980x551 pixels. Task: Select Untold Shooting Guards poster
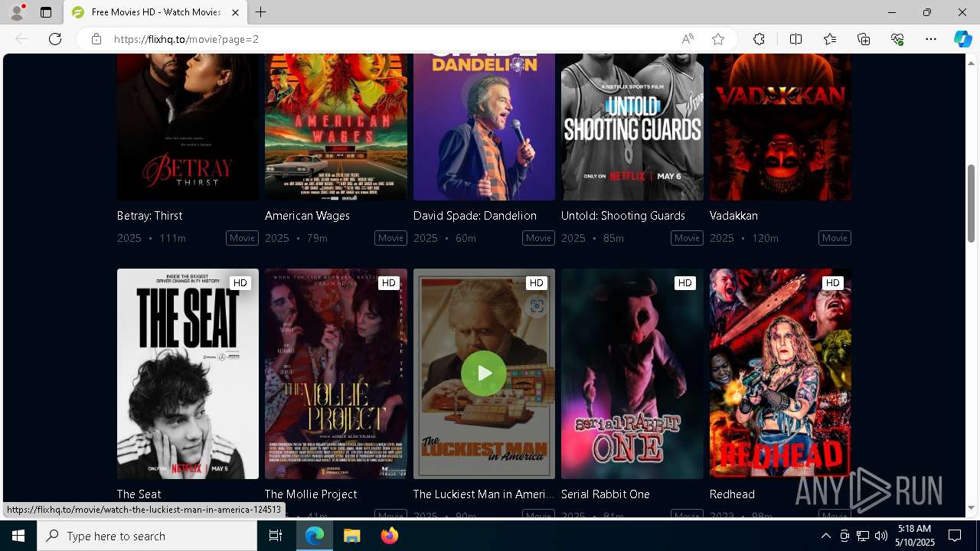point(632,127)
